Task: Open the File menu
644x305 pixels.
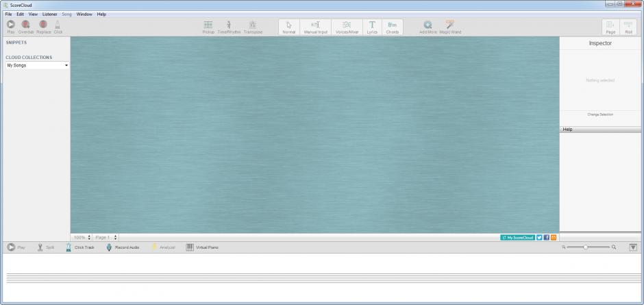Action: point(8,14)
